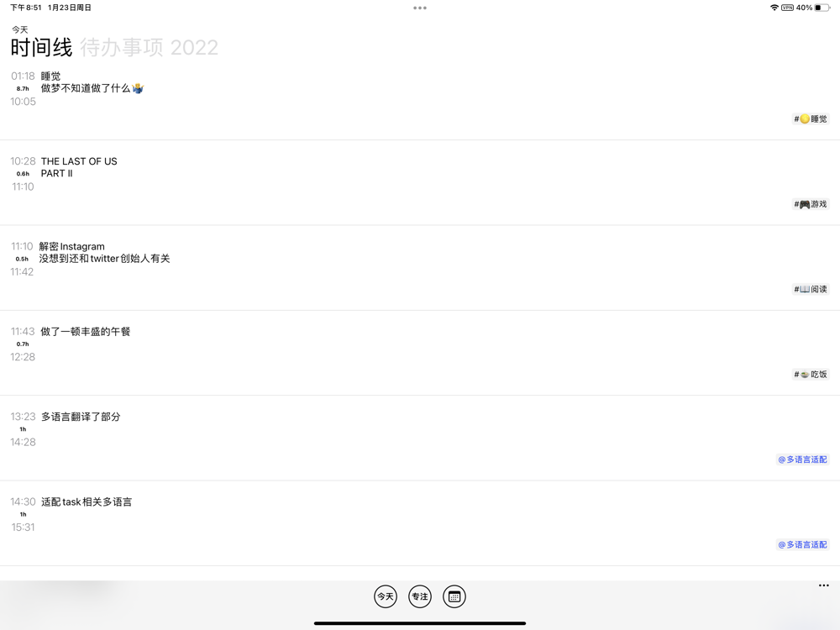Open the #游戏 tag
This screenshot has height=630, width=840.
click(x=811, y=204)
